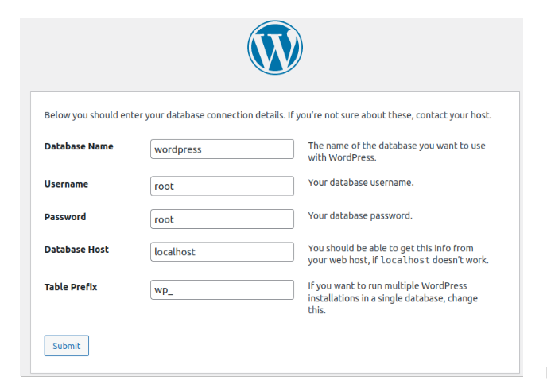547x392 pixels.
Task: Click the WordPress logo
Action: [x=275, y=48]
